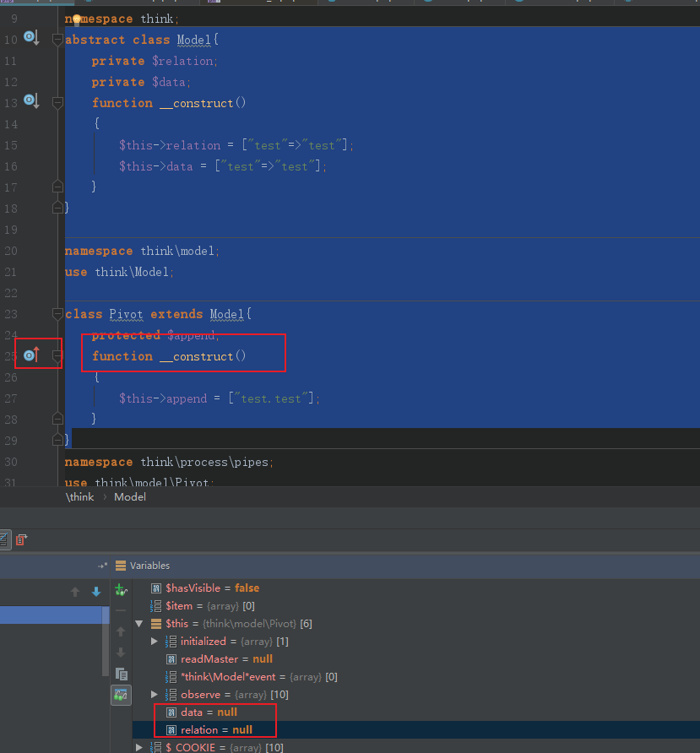This screenshot has height=753, width=700.
Task: Click the red document icon in debug toolbar
Action: coord(21,539)
